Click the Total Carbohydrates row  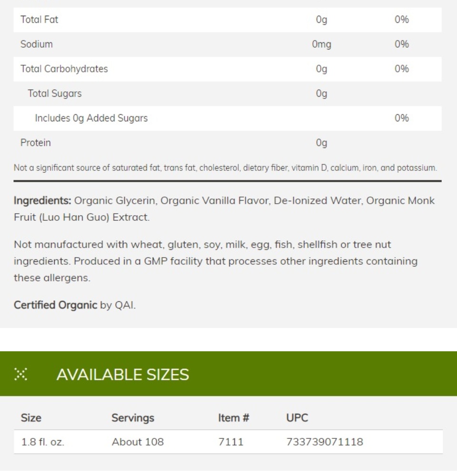coord(228,69)
